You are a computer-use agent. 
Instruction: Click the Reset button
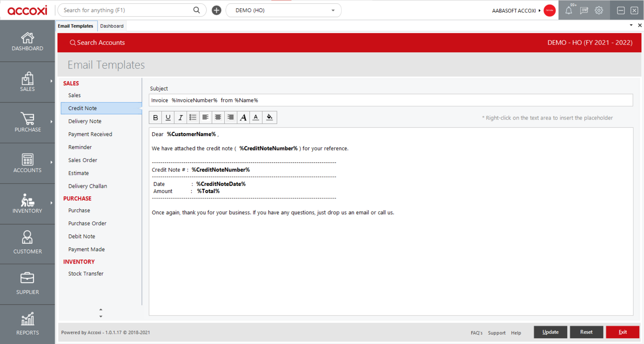coord(586,332)
